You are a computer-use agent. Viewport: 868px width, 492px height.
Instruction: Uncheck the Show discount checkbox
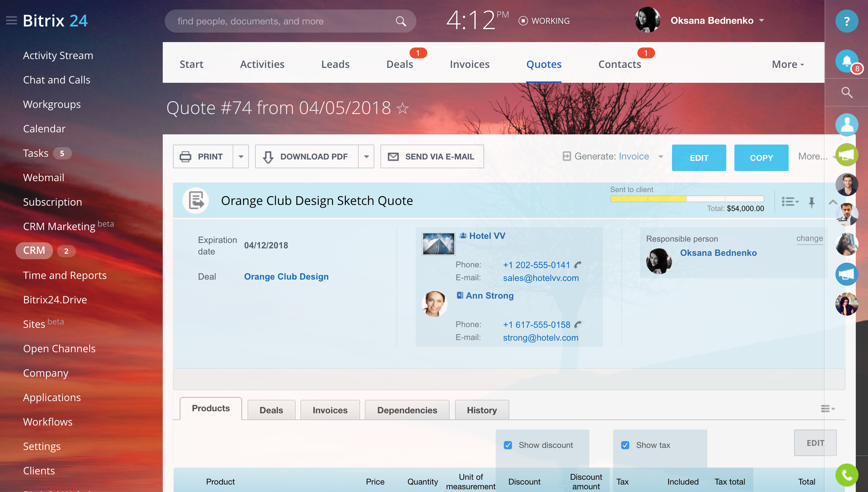tap(508, 445)
